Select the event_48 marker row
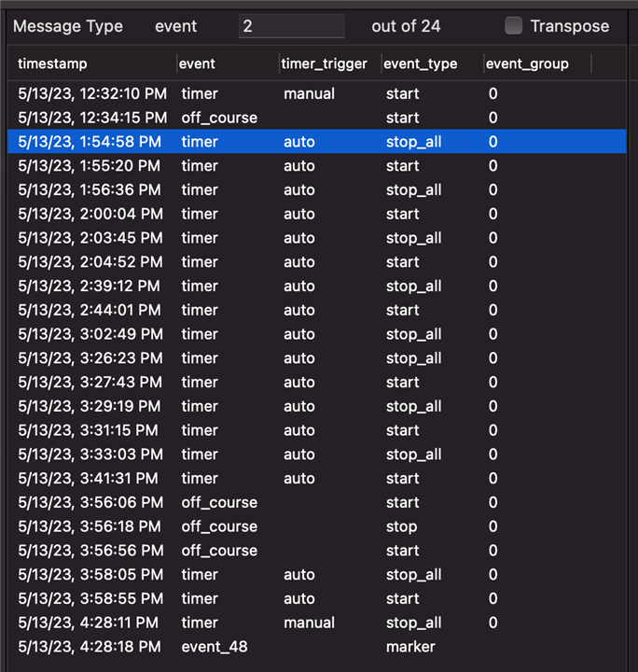This screenshot has height=672, width=638. point(317,647)
